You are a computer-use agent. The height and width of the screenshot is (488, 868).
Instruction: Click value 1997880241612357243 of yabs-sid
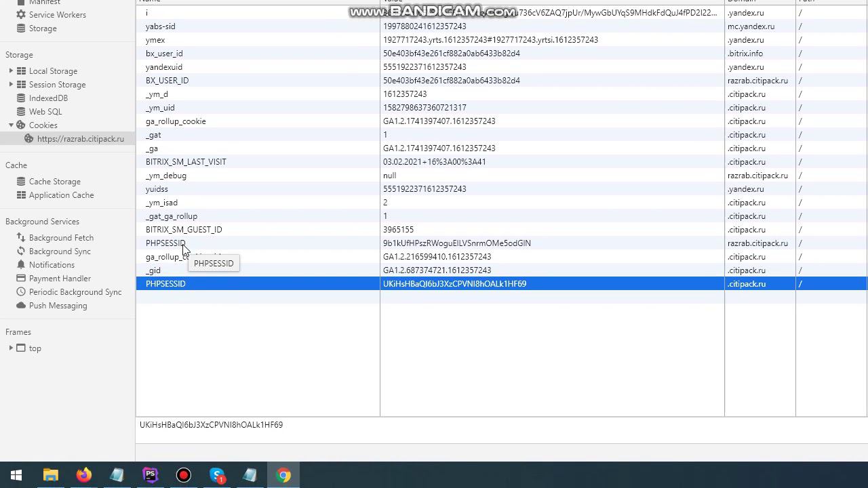[x=425, y=26]
